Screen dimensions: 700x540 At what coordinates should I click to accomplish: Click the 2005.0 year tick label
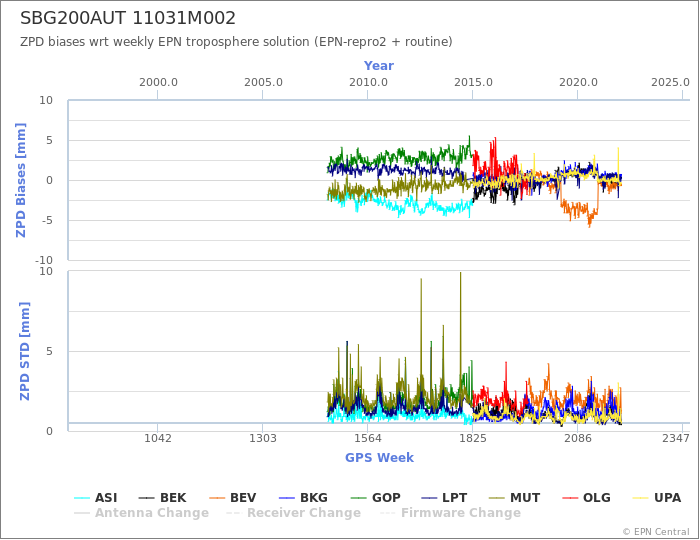click(x=263, y=83)
